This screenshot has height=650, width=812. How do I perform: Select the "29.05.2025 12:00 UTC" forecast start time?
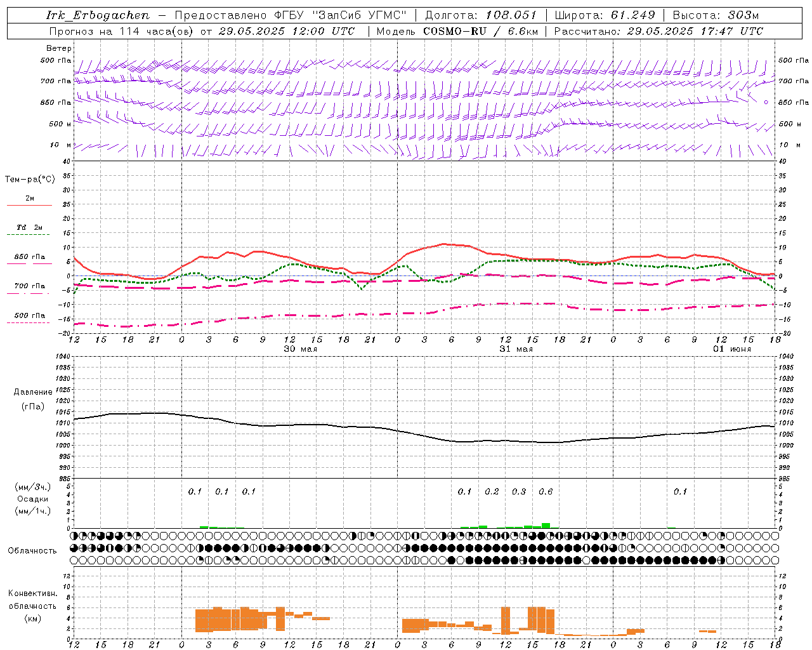(x=286, y=31)
